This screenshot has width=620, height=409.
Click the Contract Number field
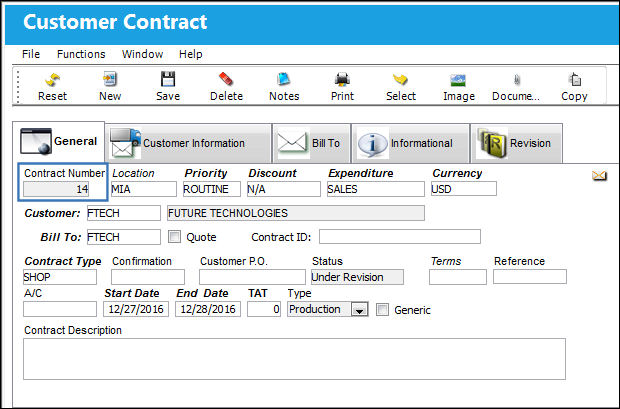click(x=56, y=189)
